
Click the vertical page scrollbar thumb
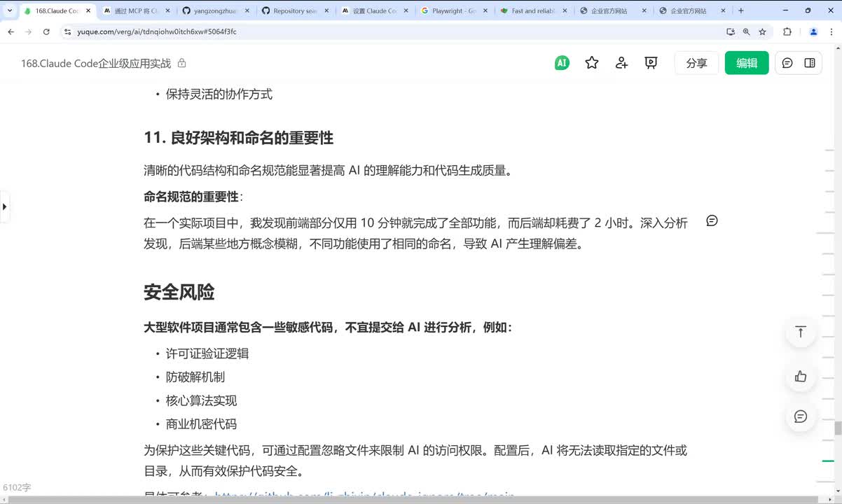838,428
